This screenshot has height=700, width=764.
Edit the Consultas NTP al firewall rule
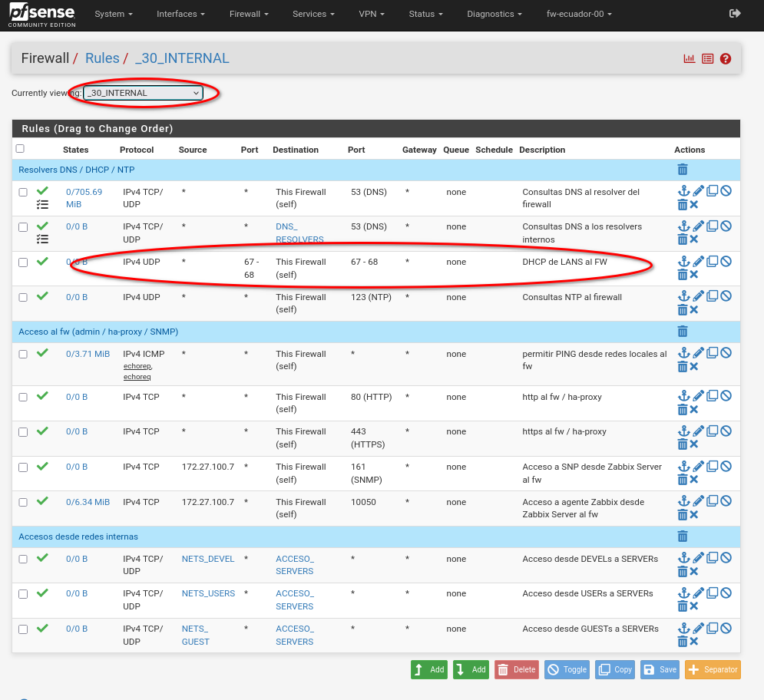coord(698,296)
